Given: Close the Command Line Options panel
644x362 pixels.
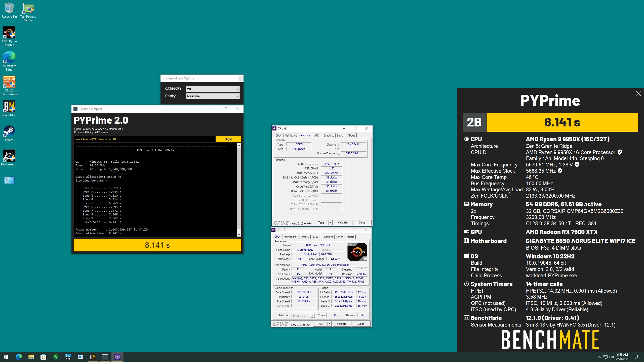Looking at the screenshot, I should coord(240,78).
